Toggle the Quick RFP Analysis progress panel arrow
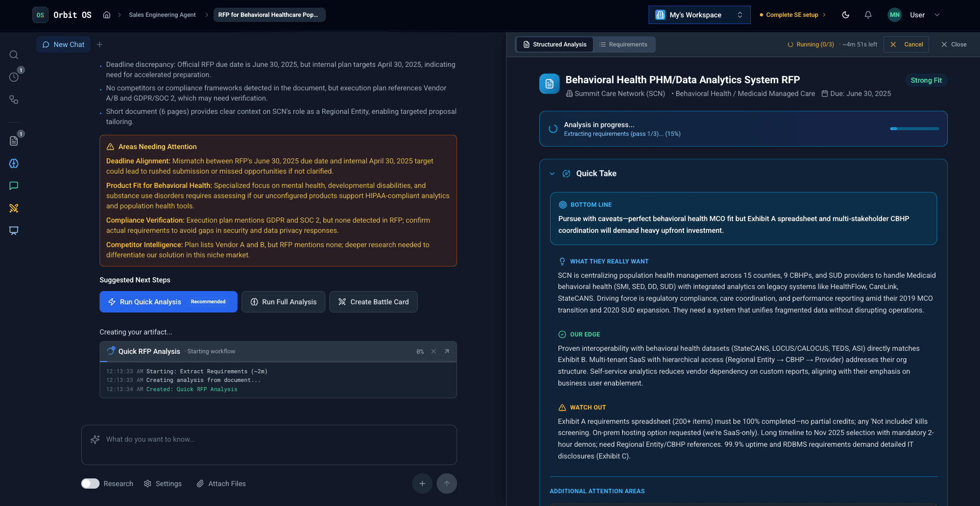 pos(447,351)
